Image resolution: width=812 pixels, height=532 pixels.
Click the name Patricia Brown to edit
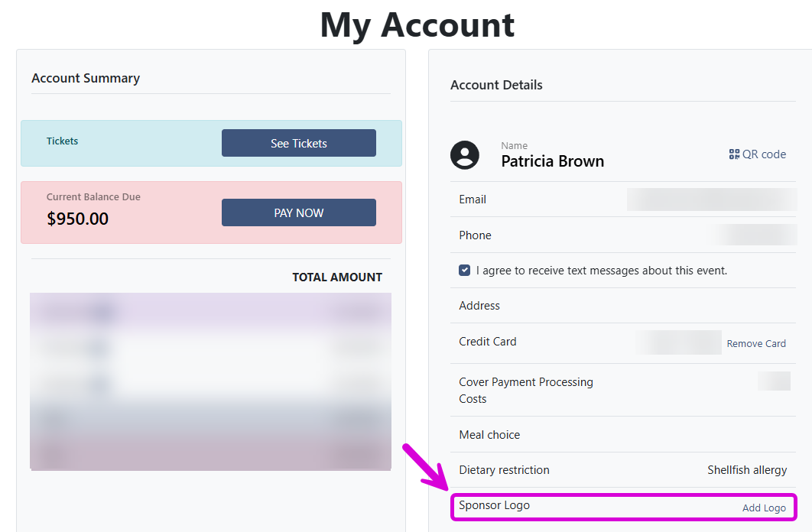[x=552, y=161]
